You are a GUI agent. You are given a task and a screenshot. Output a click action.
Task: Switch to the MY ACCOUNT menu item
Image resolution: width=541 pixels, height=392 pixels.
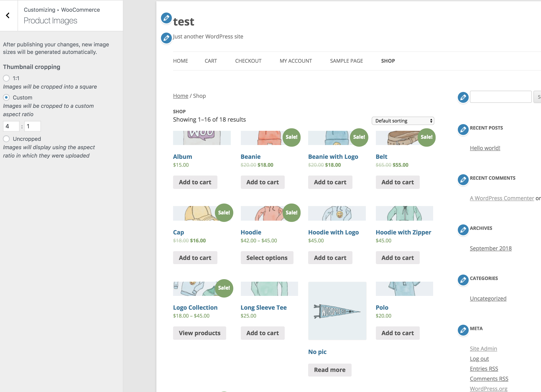(296, 61)
